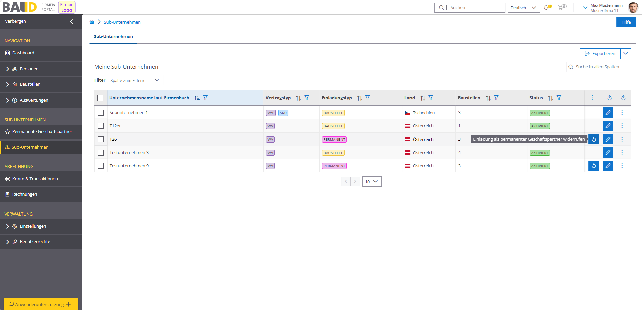The width and height of the screenshot is (644, 310).
Task: Click the Hilfe button
Action: point(625,22)
